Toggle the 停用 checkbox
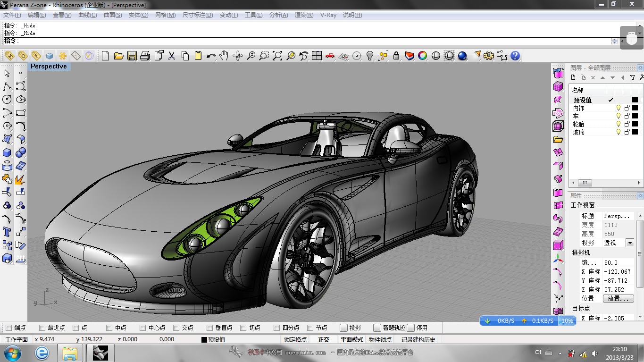 pyautogui.click(x=410, y=328)
